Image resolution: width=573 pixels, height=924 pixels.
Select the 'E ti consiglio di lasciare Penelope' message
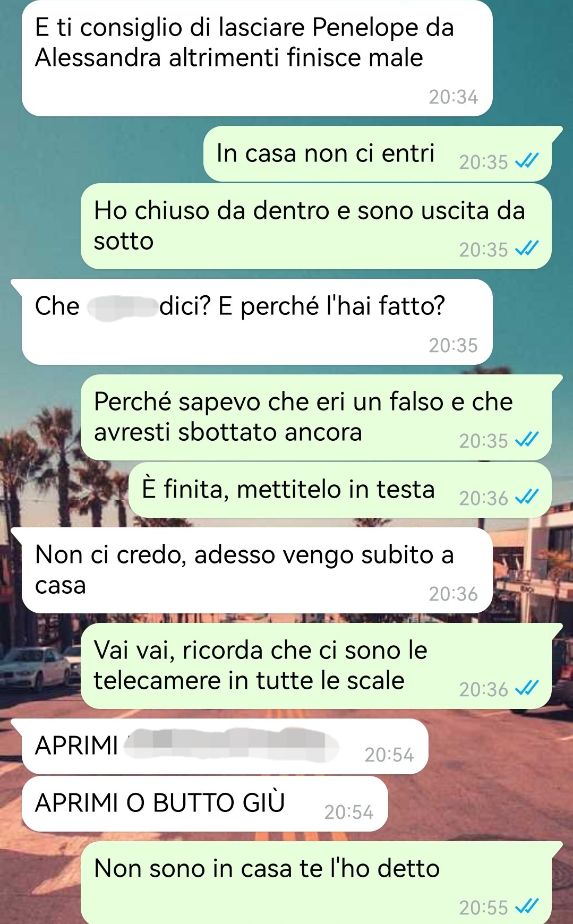(x=257, y=58)
